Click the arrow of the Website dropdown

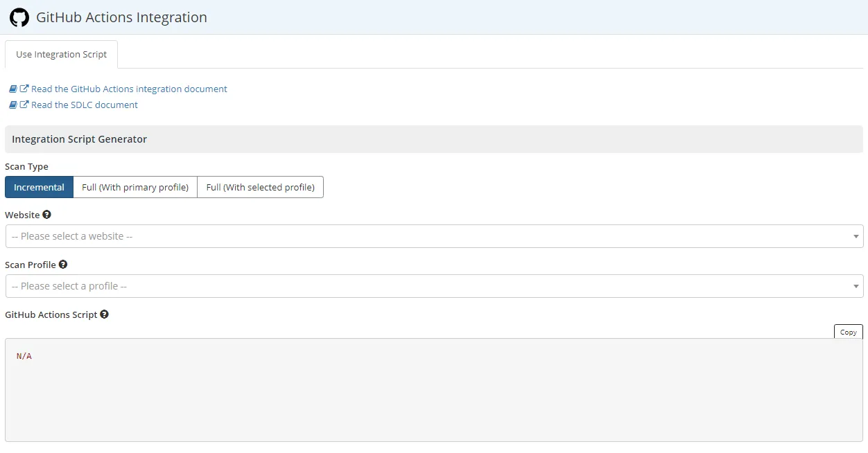coord(856,237)
